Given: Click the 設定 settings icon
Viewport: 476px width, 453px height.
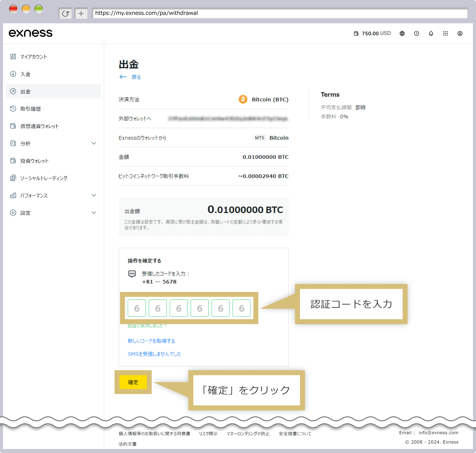Looking at the screenshot, I should click(x=13, y=213).
